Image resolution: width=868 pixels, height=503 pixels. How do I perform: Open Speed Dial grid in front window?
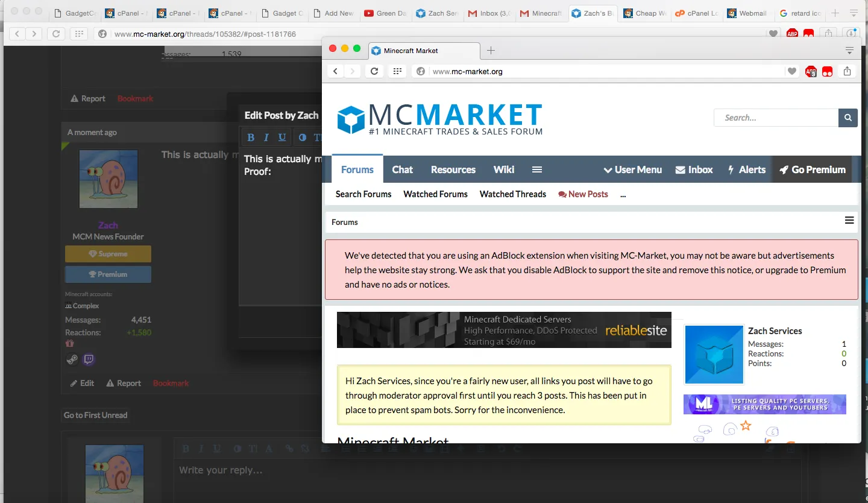[397, 71]
